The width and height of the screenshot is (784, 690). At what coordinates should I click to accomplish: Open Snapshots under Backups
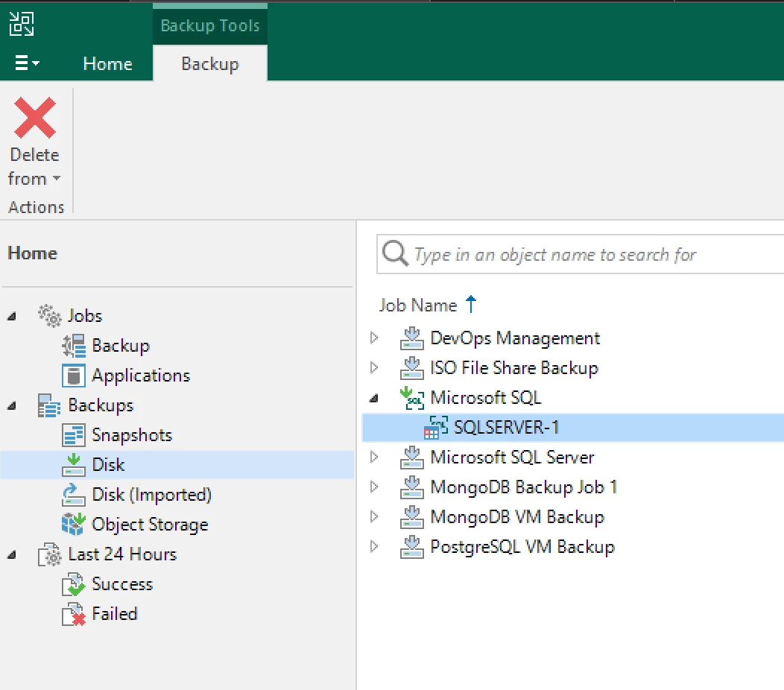pos(132,435)
